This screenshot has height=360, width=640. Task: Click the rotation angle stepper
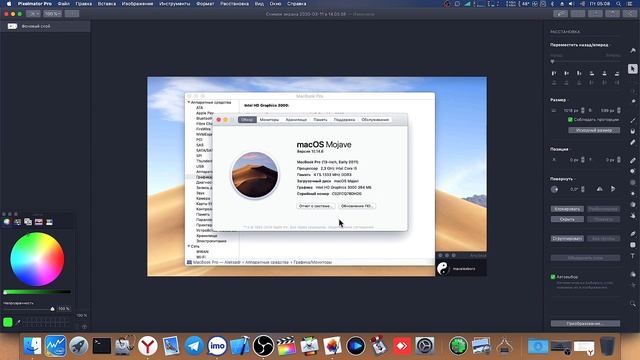click(582, 189)
